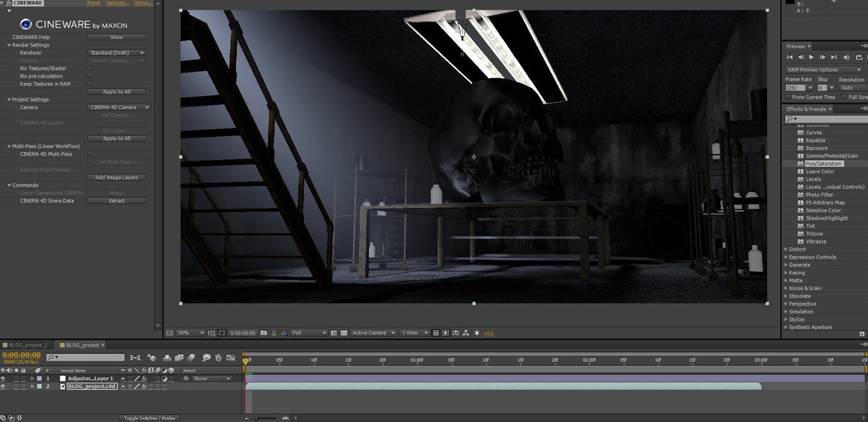Viewport: 868px width, 422px height.
Task: Open the CINEMA 4D Camera dropdown
Action: point(119,107)
